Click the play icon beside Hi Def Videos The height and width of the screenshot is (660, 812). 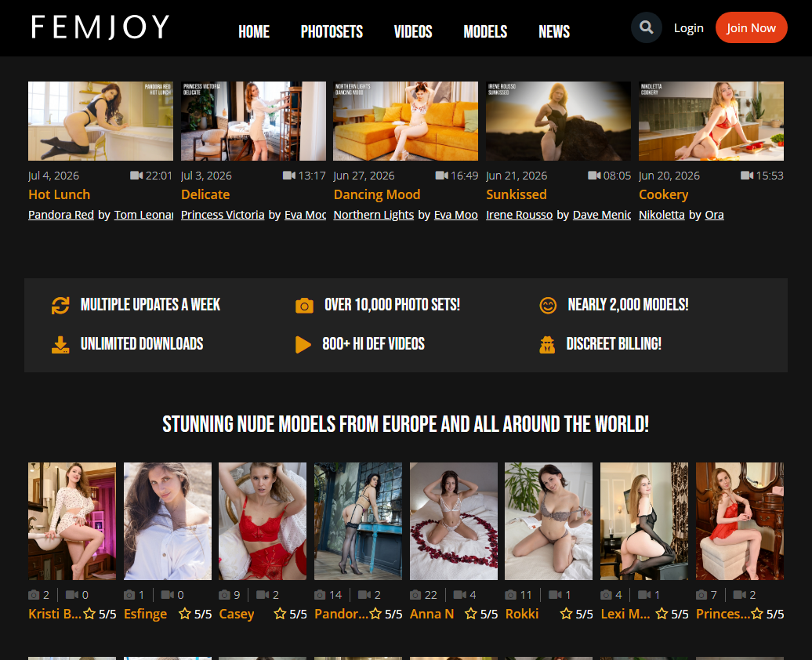tap(303, 345)
